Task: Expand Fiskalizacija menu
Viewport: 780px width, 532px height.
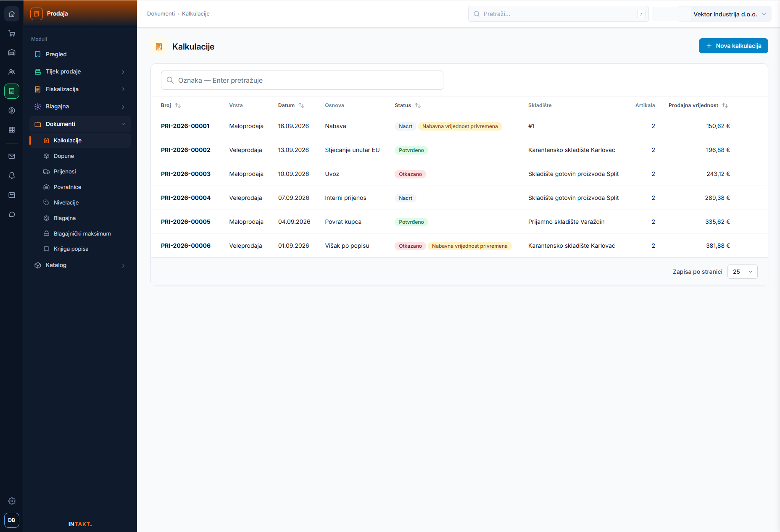Action: click(x=80, y=89)
